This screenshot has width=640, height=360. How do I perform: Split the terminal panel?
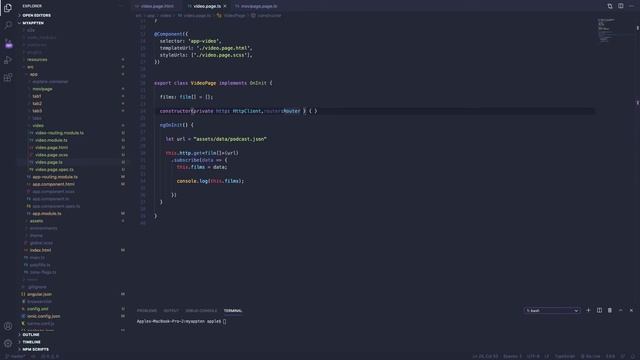[x=599, y=310]
